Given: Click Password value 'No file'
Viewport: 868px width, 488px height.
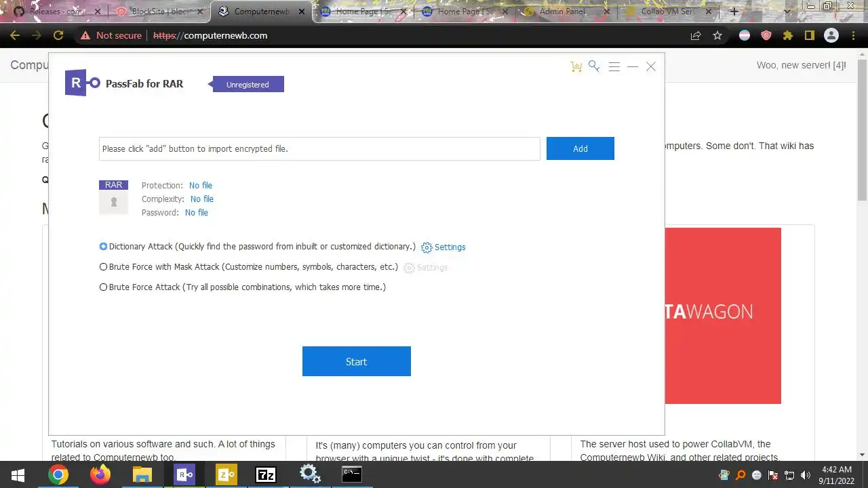Looking at the screenshot, I should 197,213.
